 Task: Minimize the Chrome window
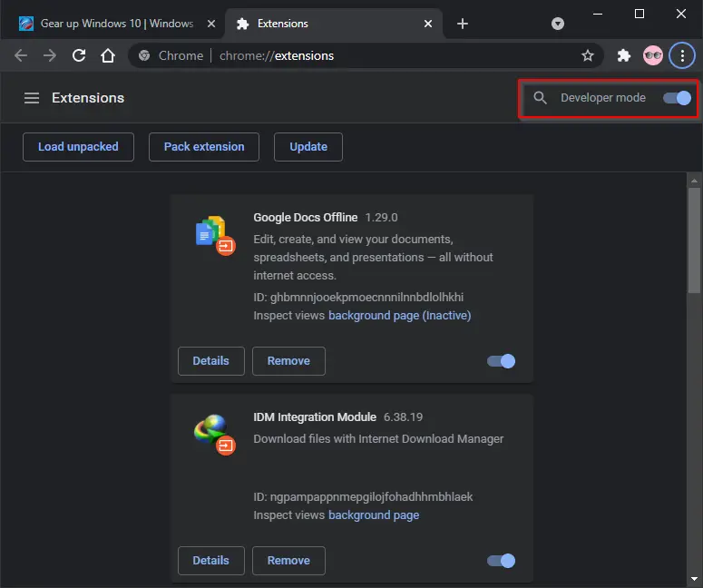pyautogui.click(x=597, y=14)
